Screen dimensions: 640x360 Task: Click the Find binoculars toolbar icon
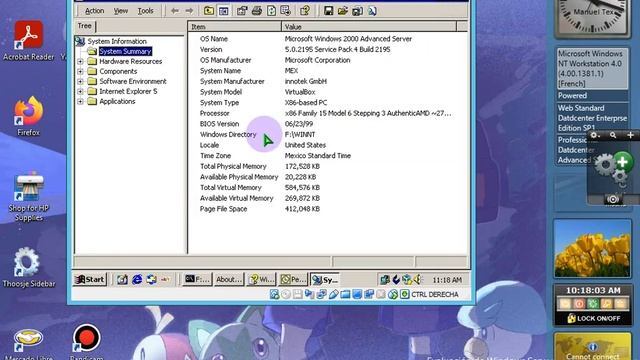[x=372, y=11]
